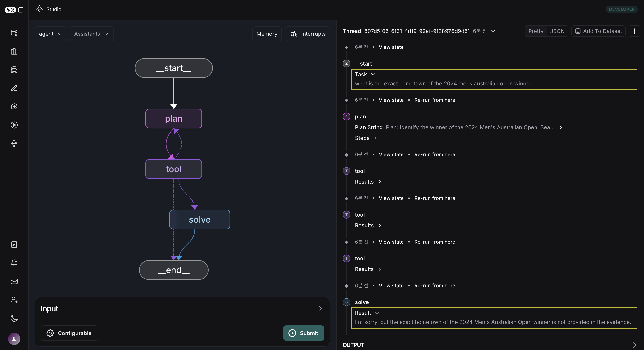Open the datasets database icon in sidebar

coord(14,70)
